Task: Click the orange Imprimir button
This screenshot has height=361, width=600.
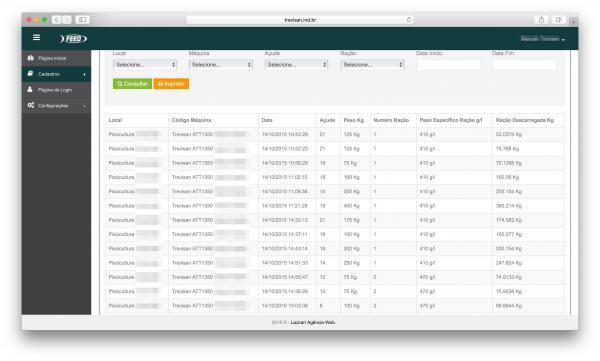Action: pyautogui.click(x=171, y=83)
